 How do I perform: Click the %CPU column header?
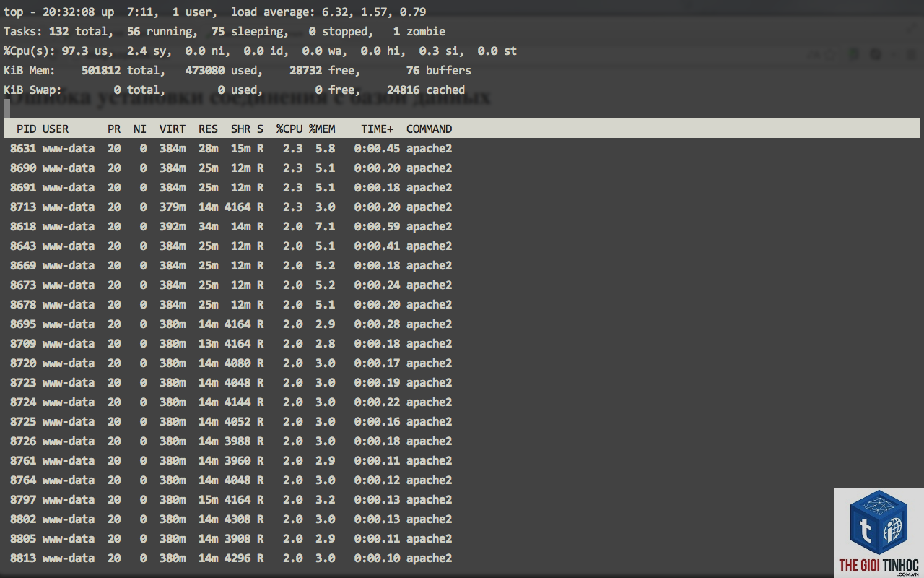tap(289, 129)
